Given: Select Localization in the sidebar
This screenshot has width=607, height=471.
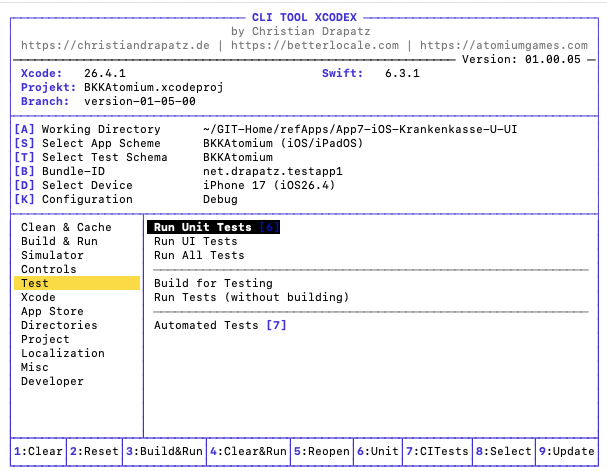Looking at the screenshot, I should (x=63, y=353).
